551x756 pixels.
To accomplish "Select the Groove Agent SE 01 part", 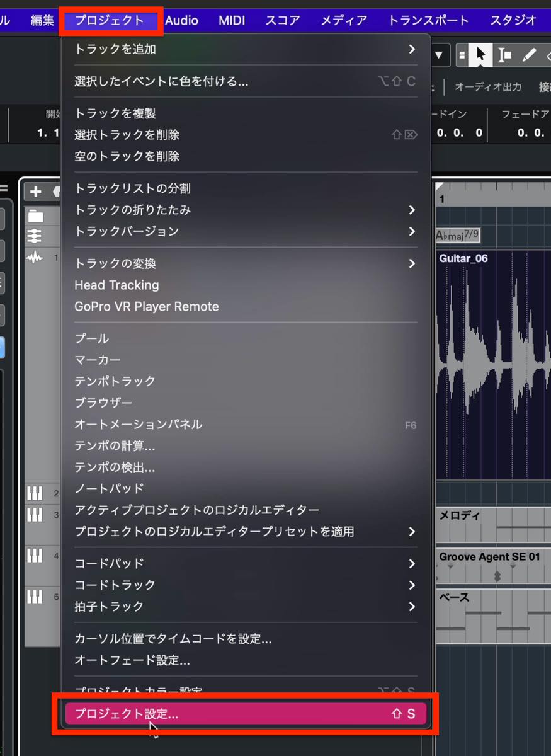I will coord(493,566).
